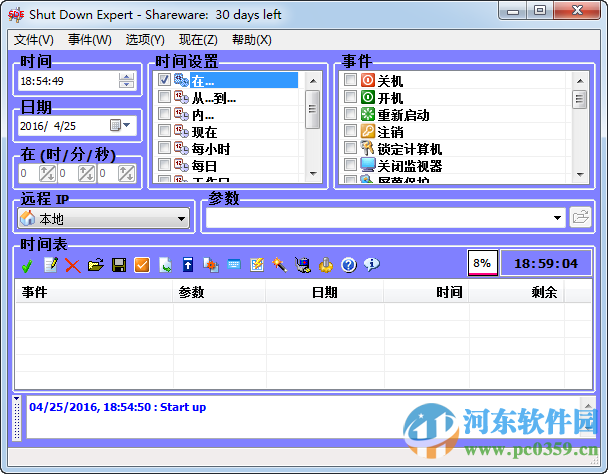Open the 现在(Z) menu
Image resolution: width=608 pixels, height=474 pixels.
pos(198,40)
